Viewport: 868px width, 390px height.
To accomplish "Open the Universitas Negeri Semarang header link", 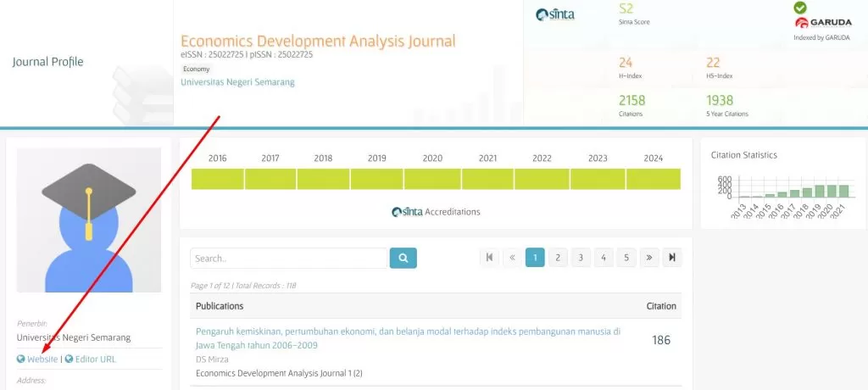I will click(x=237, y=82).
